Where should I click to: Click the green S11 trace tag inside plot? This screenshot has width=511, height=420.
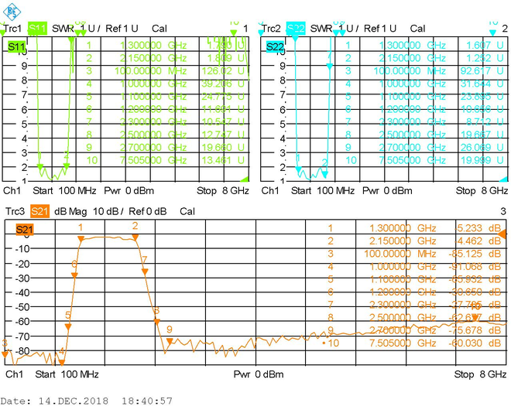(x=16, y=46)
